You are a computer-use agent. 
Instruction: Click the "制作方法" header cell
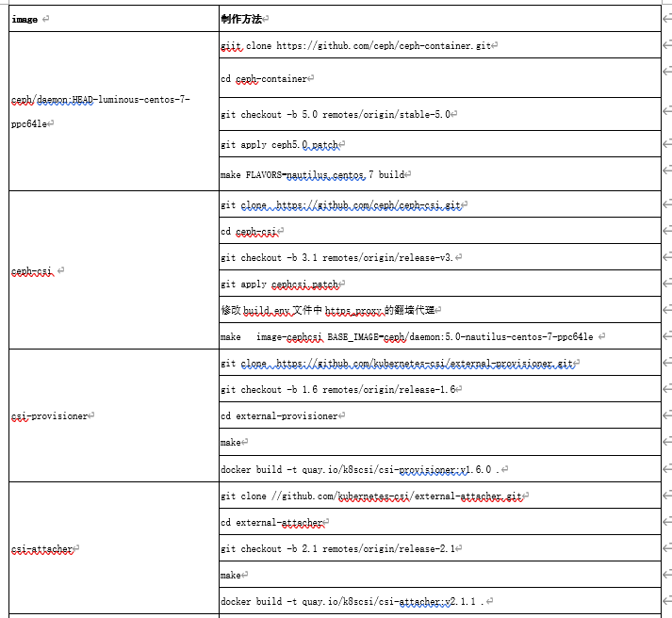click(x=440, y=19)
